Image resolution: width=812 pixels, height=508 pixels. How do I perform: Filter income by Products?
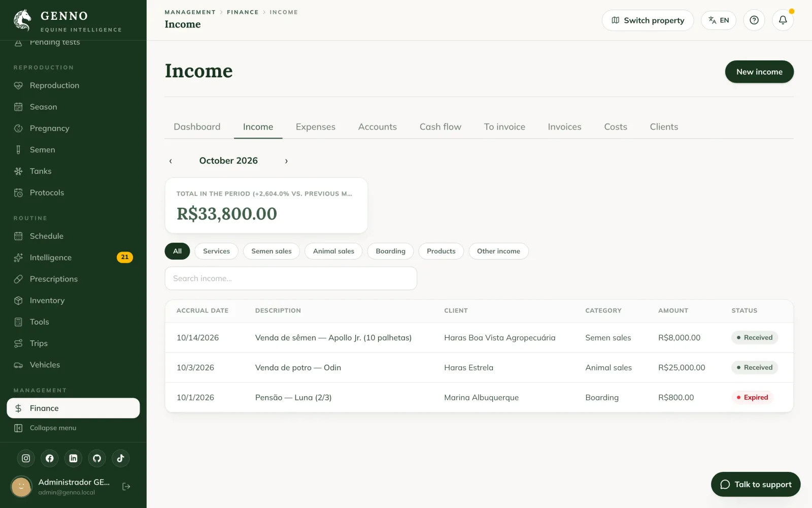pos(441,251)
